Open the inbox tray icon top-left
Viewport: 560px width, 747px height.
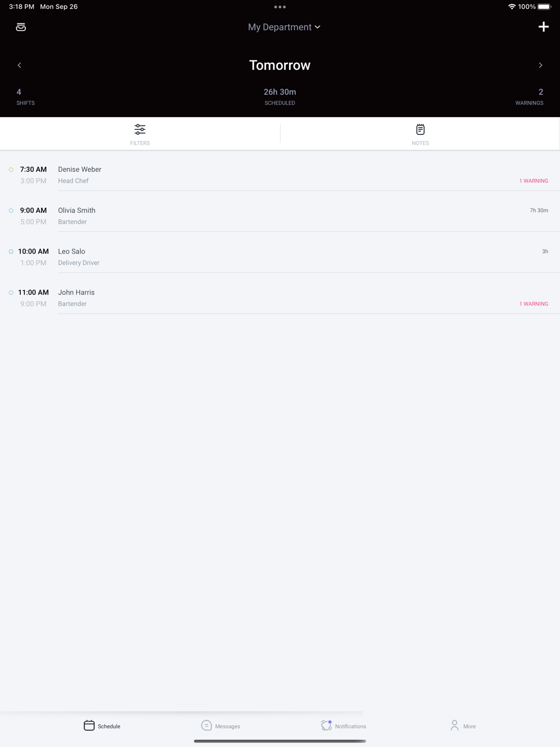point(21,27)
